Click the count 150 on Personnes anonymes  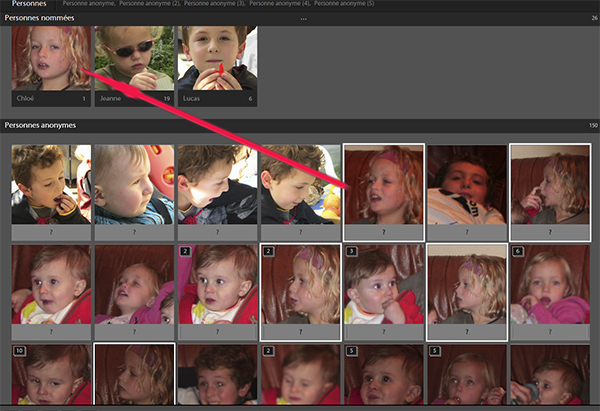click(593, 126)
